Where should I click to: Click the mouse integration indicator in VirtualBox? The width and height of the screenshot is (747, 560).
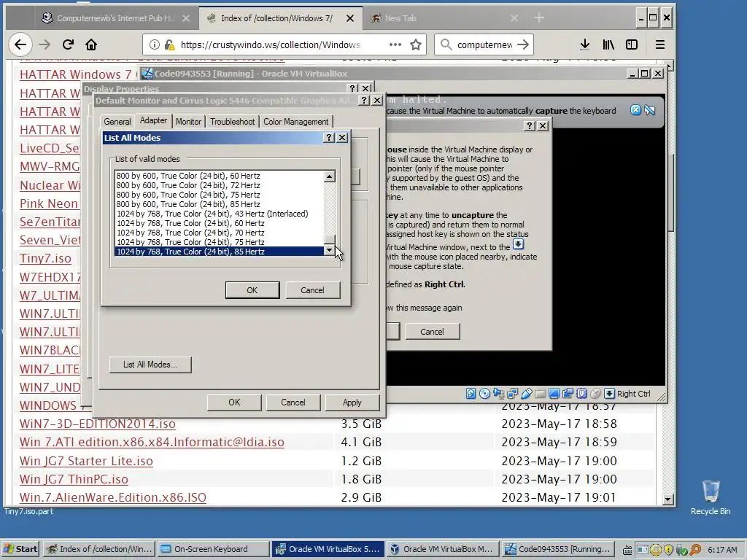tap(595, 394)
